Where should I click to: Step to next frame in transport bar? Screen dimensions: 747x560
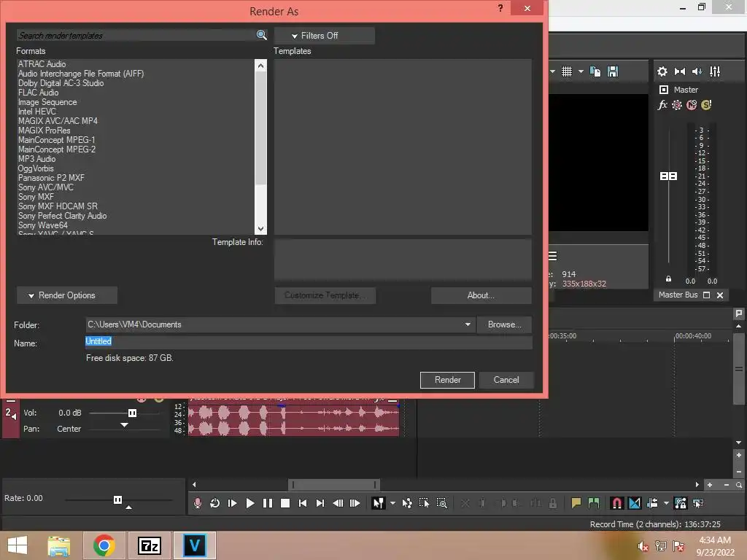[355, 503]
